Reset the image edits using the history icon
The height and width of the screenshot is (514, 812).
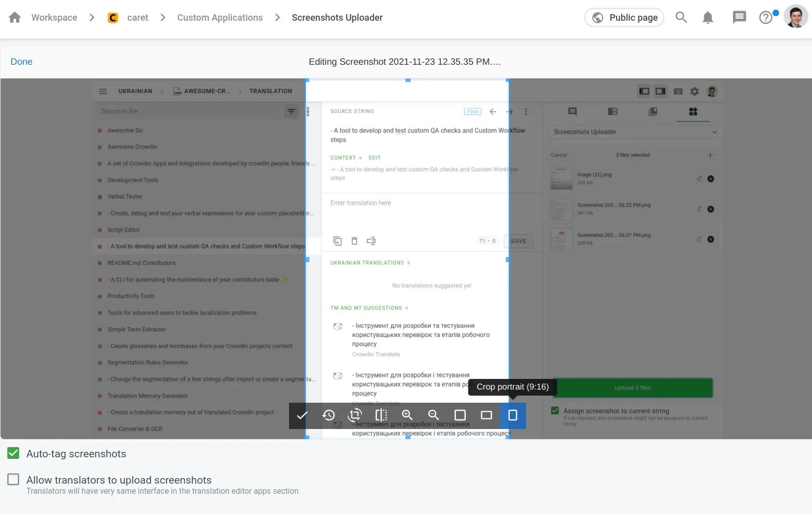coord(329,415)
